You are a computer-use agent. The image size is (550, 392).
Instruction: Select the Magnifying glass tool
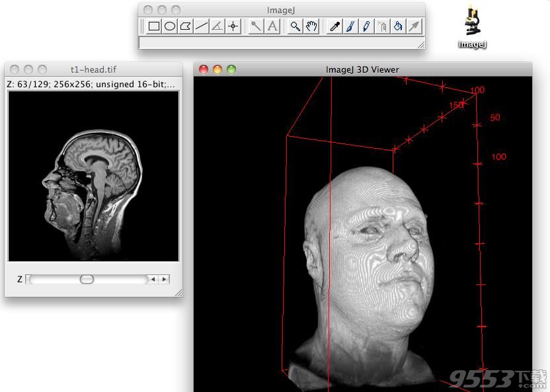pos(295,26)
